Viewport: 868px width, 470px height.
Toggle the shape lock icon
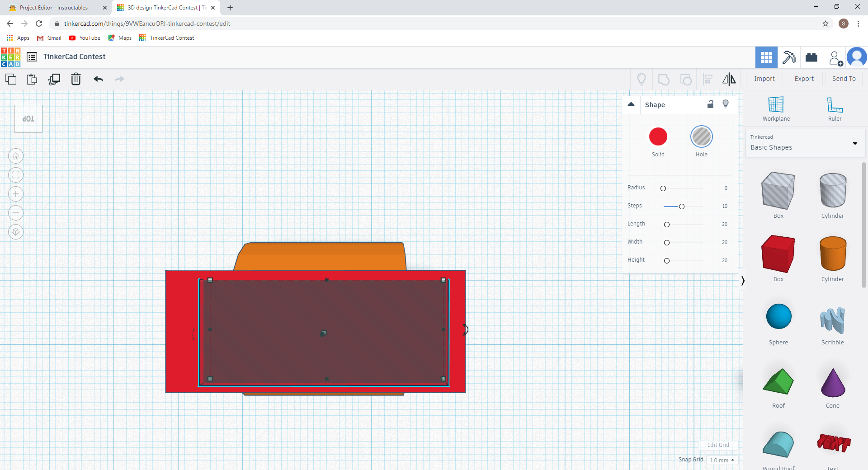click(x=710, y=104)
